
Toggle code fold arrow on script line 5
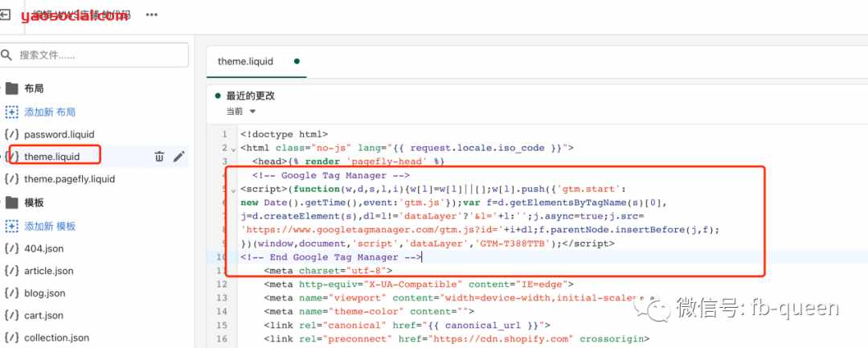[234, 190]
